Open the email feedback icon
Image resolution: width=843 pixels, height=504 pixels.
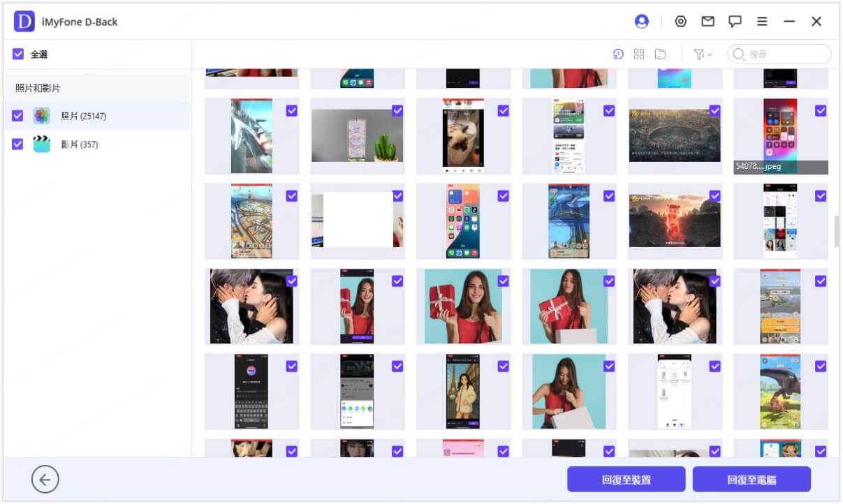coord(708,21)
